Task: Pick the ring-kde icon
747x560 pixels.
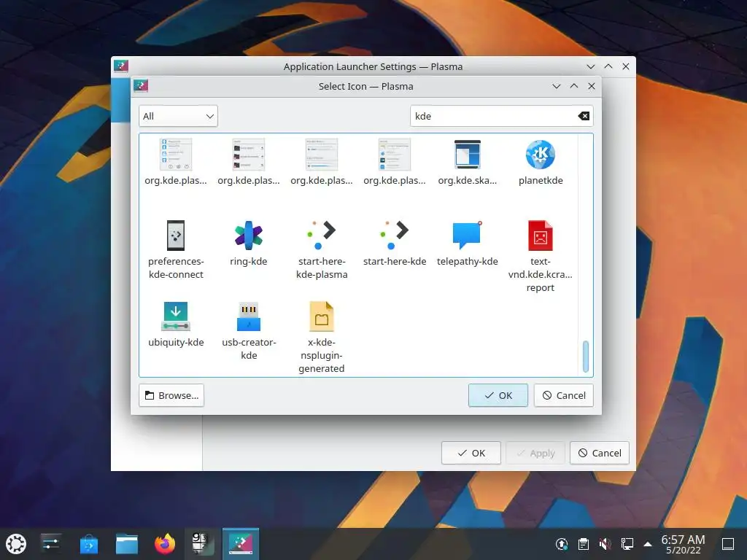Action: tap(249, 236)
